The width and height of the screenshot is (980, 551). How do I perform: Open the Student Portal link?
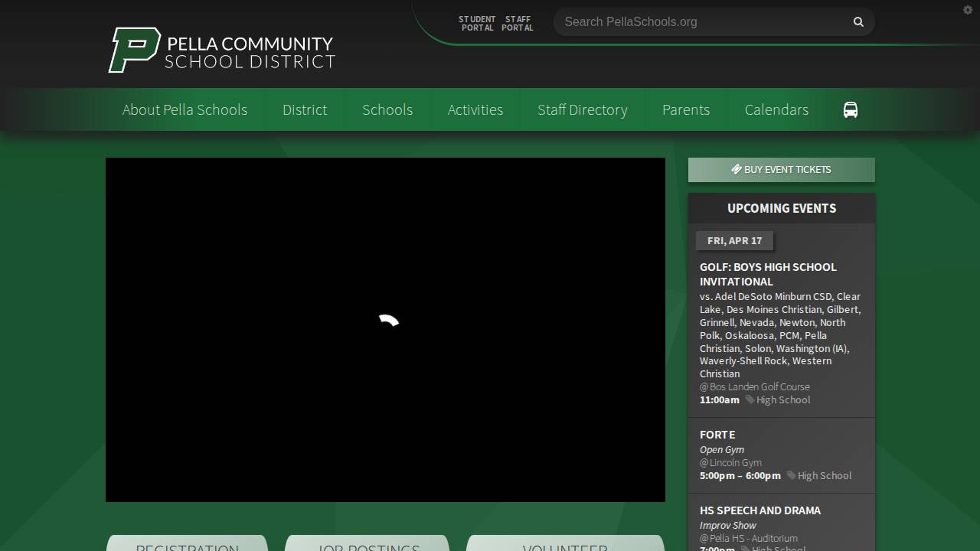click(477, 24)
